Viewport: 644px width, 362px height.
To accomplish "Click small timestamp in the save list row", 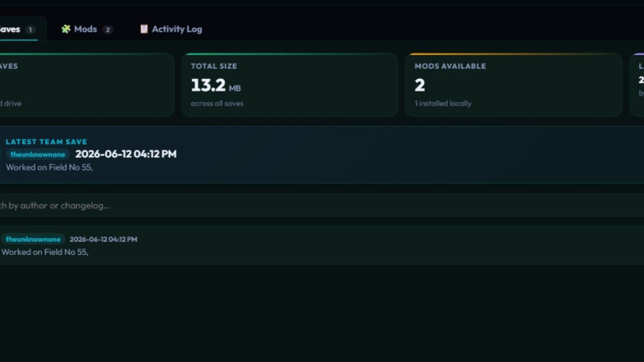I will (103, 239).
